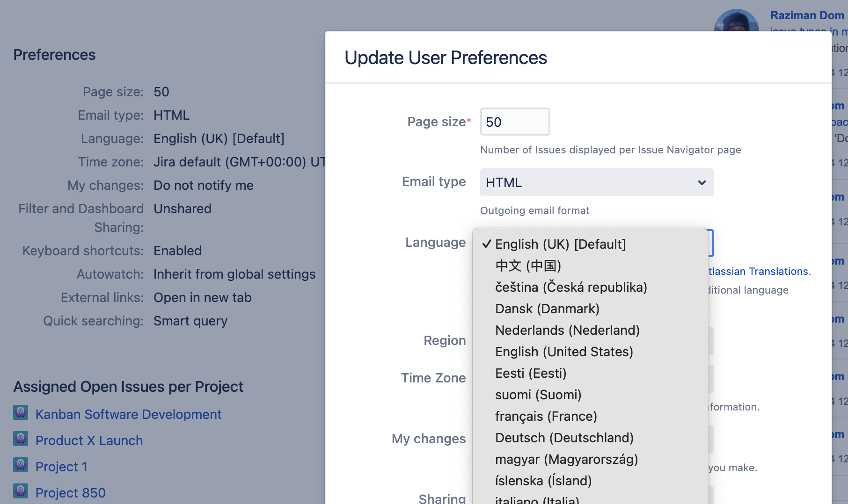
Task: Click Raziman Dom's profile avatar
Action: (x=736, y=21)
